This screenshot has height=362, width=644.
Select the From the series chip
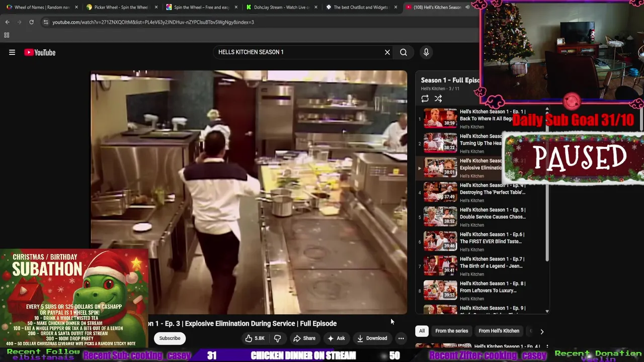451,331
